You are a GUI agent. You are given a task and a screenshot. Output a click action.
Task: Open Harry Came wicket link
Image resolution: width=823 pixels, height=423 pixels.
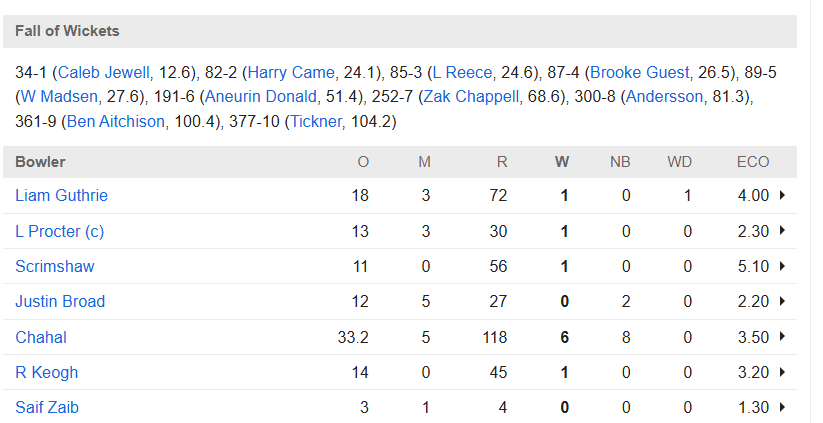tap(291, 72)
